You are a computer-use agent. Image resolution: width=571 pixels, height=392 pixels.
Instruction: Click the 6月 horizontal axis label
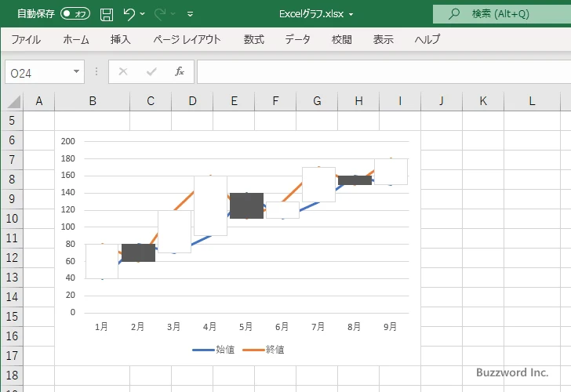(282, 326)
